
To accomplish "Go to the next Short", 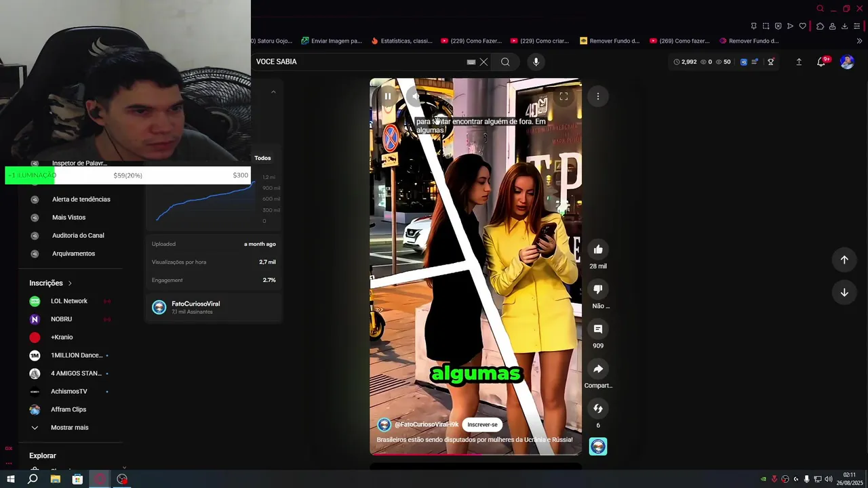I will coord(844,292).
